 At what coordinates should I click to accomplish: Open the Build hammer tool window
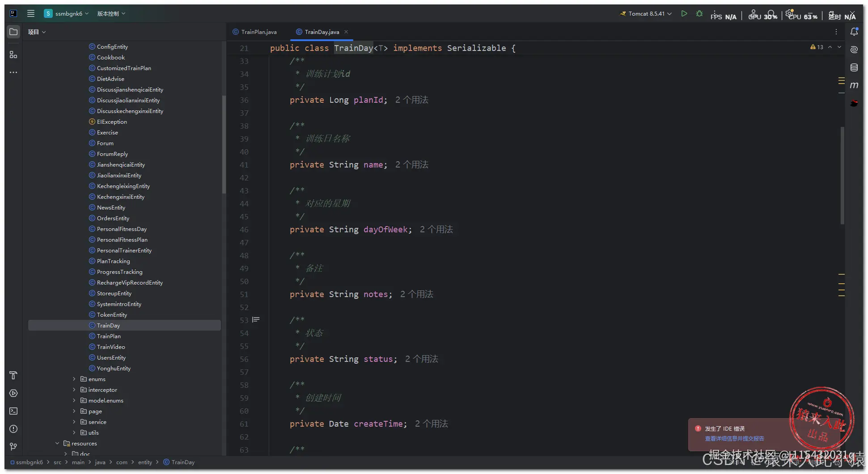[13, 375]
